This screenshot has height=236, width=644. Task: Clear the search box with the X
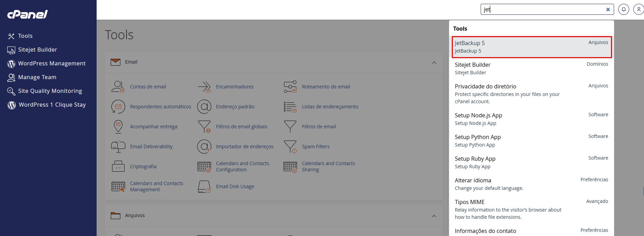(608, 9)
